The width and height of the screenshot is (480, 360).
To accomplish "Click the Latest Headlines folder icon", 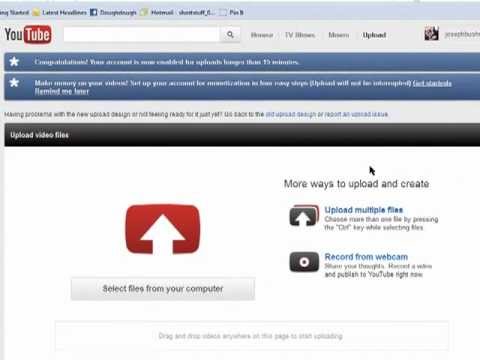I will click(36, 13).
